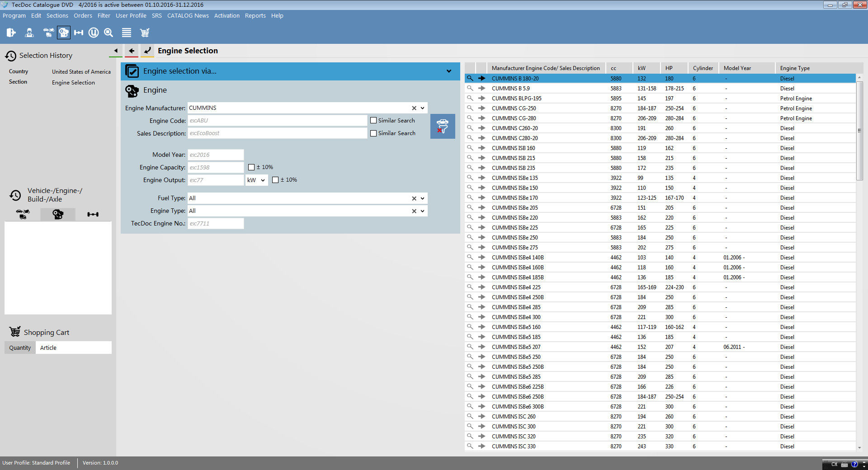
Task: Open the user profile mechanic icon
Action: pos(29,33)
